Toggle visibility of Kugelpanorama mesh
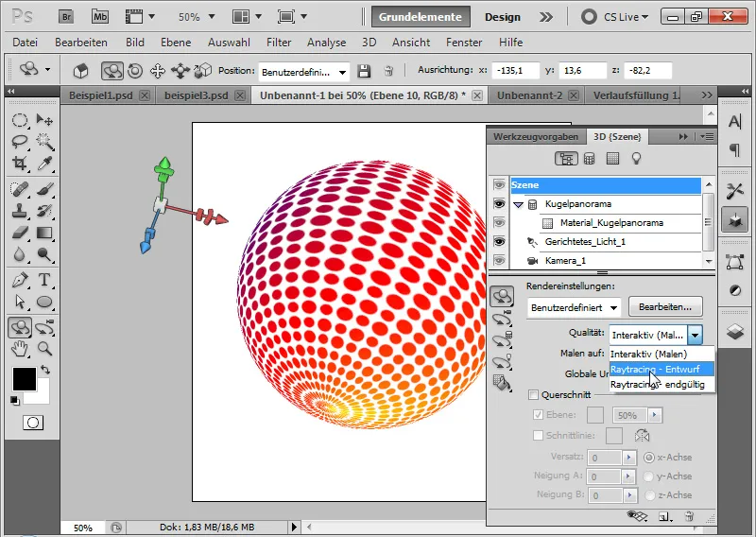Image resolution: width=756 pixels, height=537 pixels. [499, 203]
